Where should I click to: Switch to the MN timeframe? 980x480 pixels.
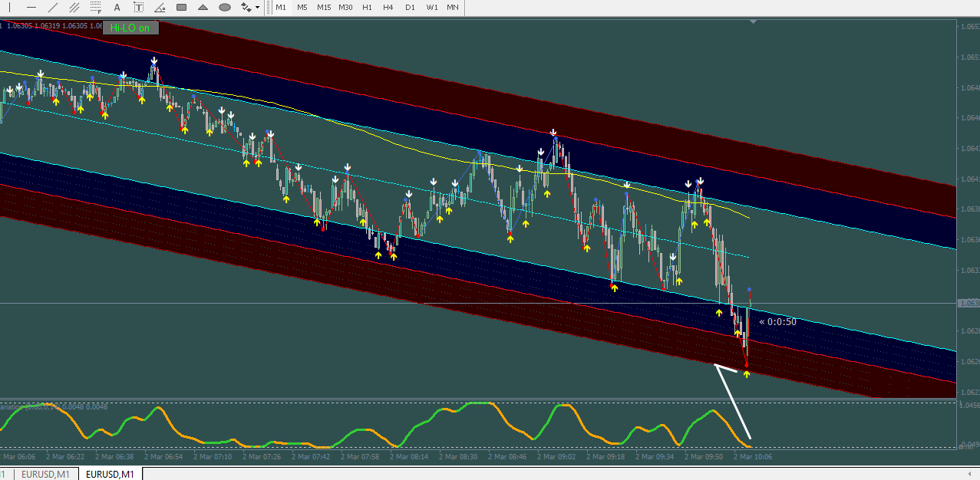pyautogui.click(x=453, y=8)
